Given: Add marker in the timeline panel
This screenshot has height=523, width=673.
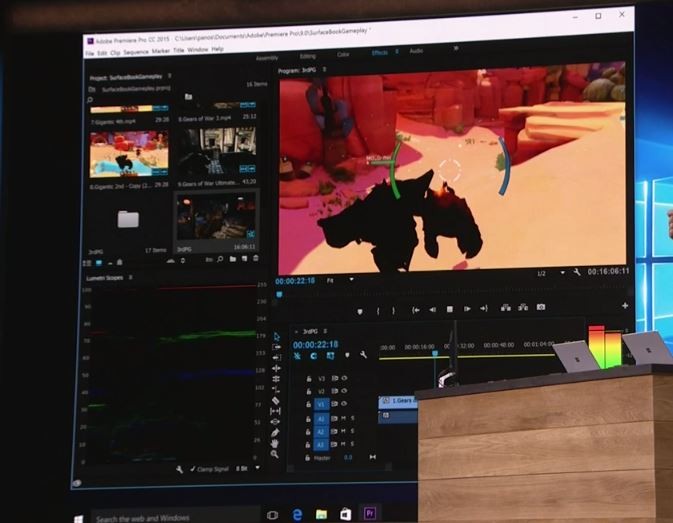Looking at the screenshot, I should pyautogui.click(x=347, y=355).
